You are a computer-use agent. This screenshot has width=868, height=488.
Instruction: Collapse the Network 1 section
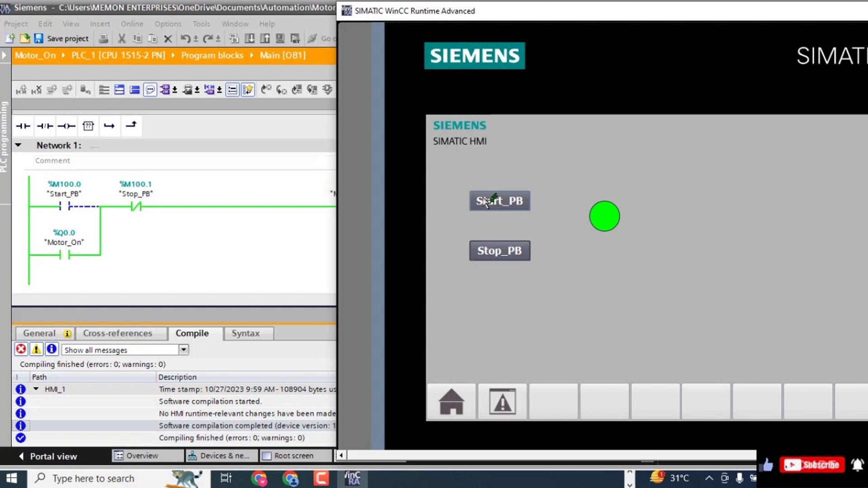point(19,145)
